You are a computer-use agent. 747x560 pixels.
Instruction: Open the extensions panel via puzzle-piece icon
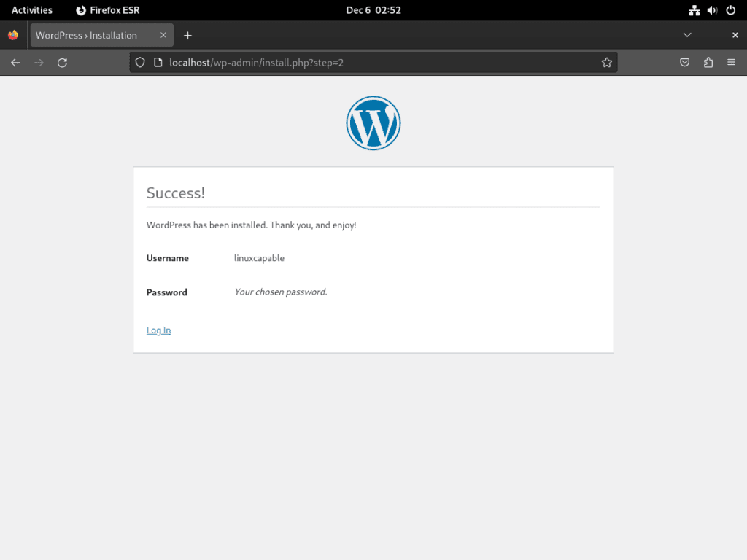(x=708, y=62)
